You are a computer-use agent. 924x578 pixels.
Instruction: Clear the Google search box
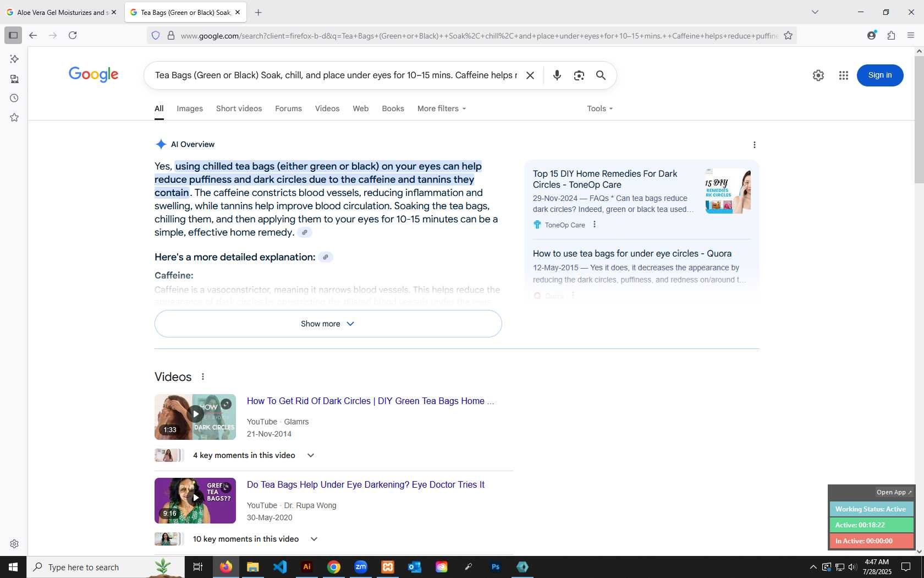(x=530, y=75)
